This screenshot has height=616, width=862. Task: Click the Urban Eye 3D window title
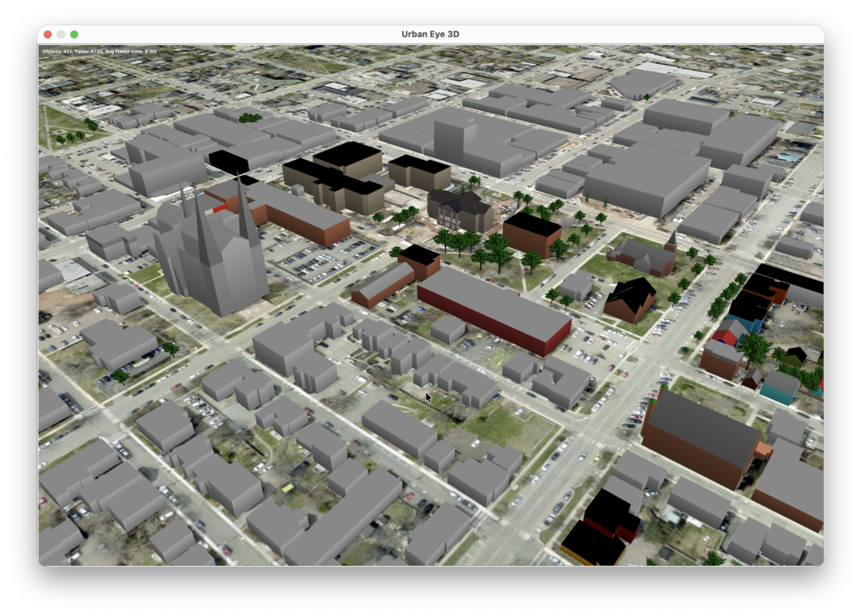pos(430,34)
